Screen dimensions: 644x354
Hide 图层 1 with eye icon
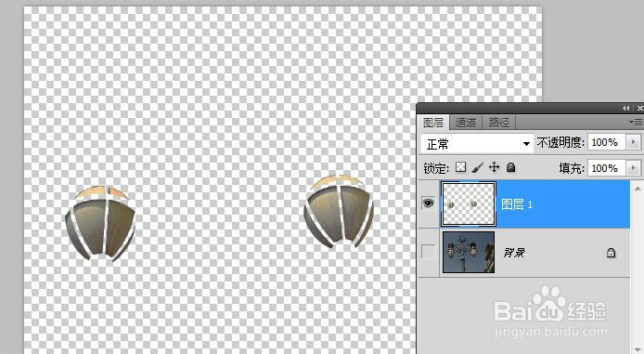429,203
